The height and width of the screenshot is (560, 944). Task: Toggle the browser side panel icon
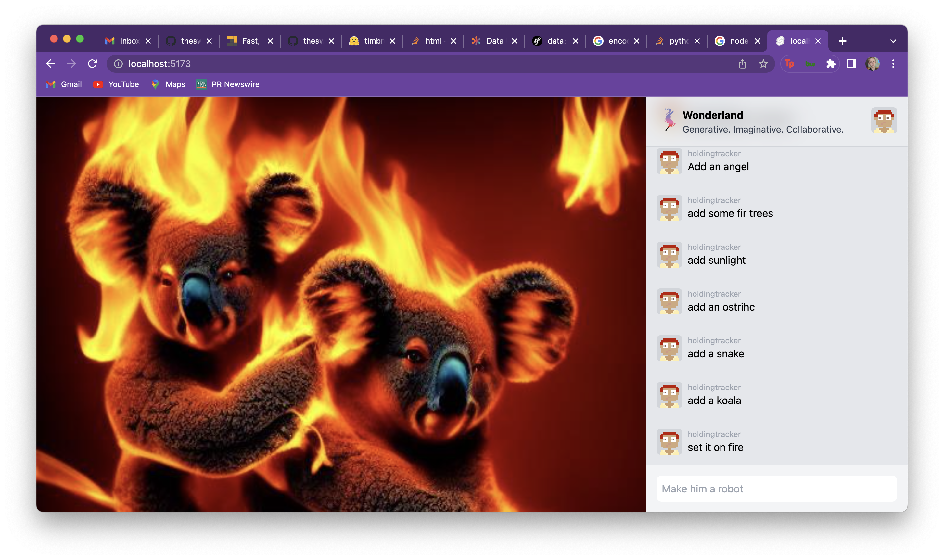pyautogui.click(x=851, y=64)
